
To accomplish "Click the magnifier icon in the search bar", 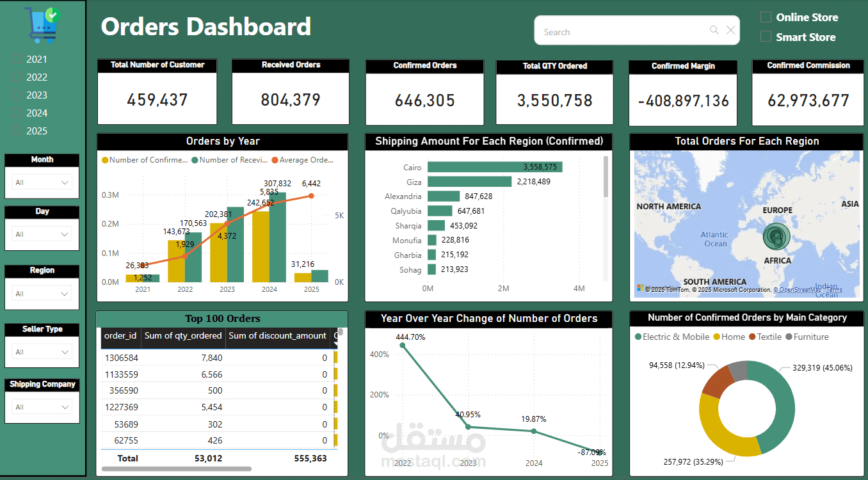I will point(714,30).
